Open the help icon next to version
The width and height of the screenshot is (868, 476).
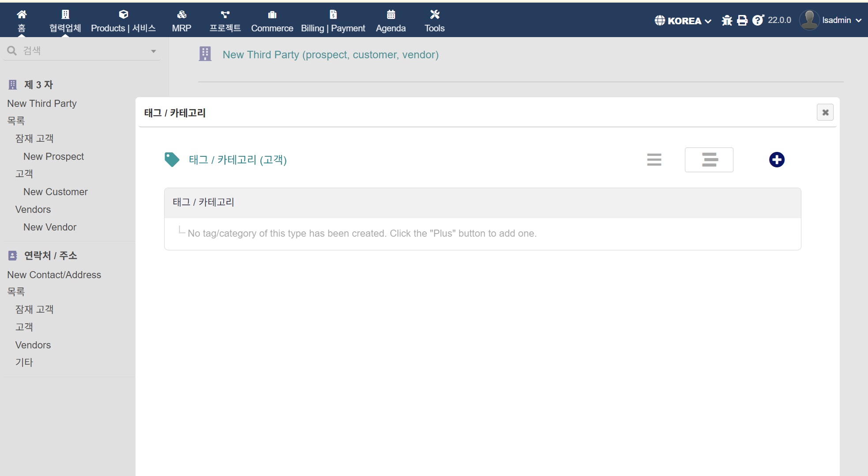point(758,20)
